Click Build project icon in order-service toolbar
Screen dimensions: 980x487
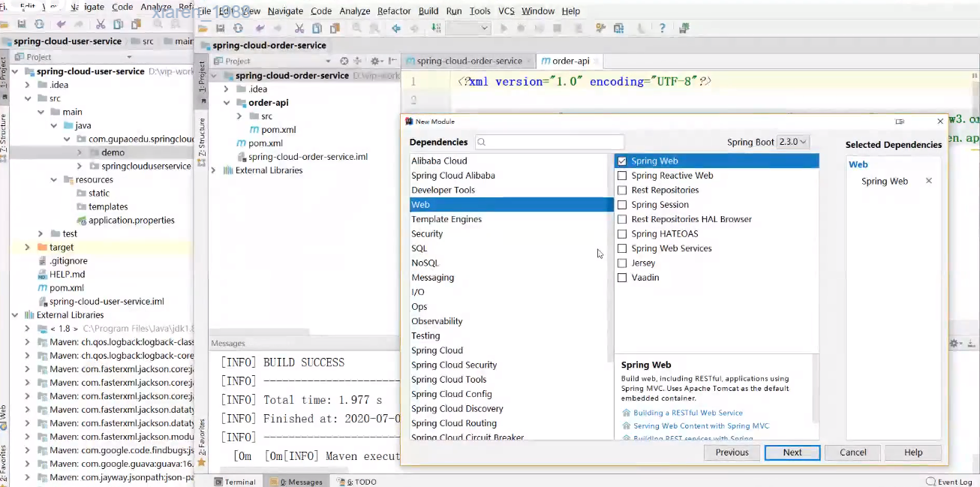[x=436, y=29]
